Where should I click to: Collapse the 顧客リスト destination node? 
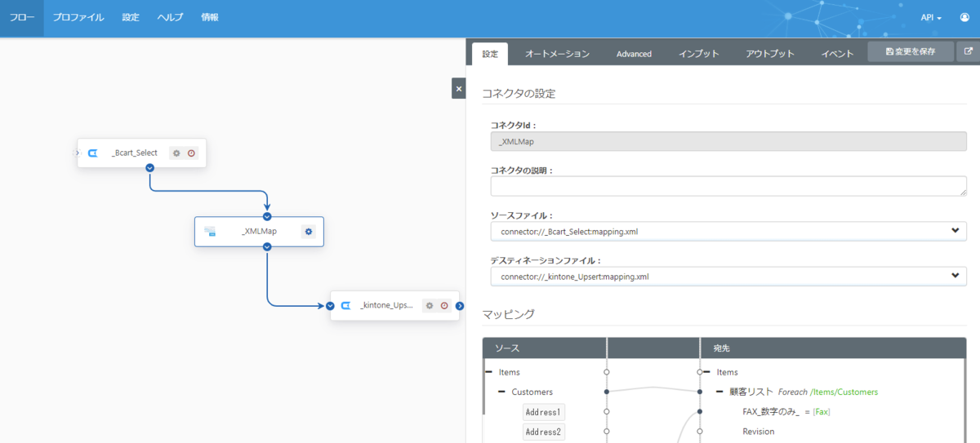720,392
